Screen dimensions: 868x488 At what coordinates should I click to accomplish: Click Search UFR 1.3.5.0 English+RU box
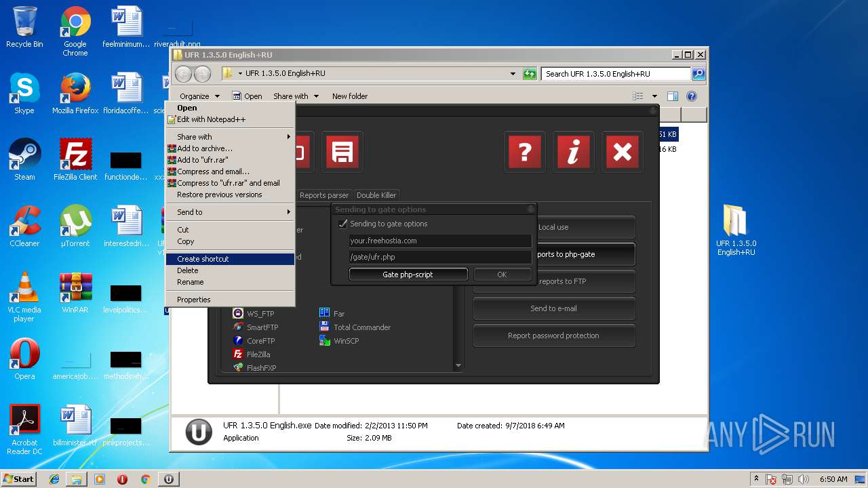pos(616,74)
